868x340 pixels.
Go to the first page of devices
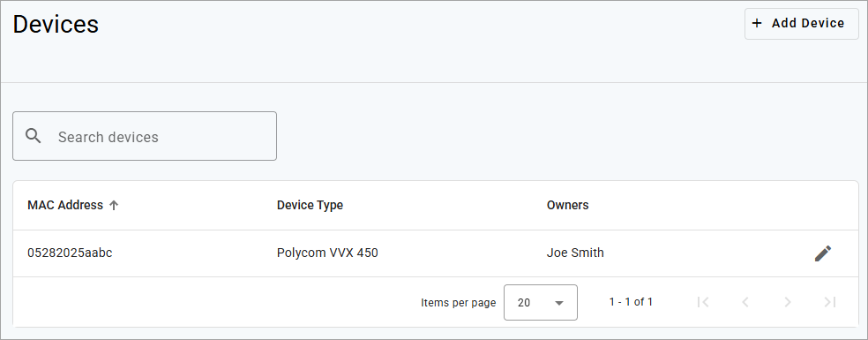point(703,302)
